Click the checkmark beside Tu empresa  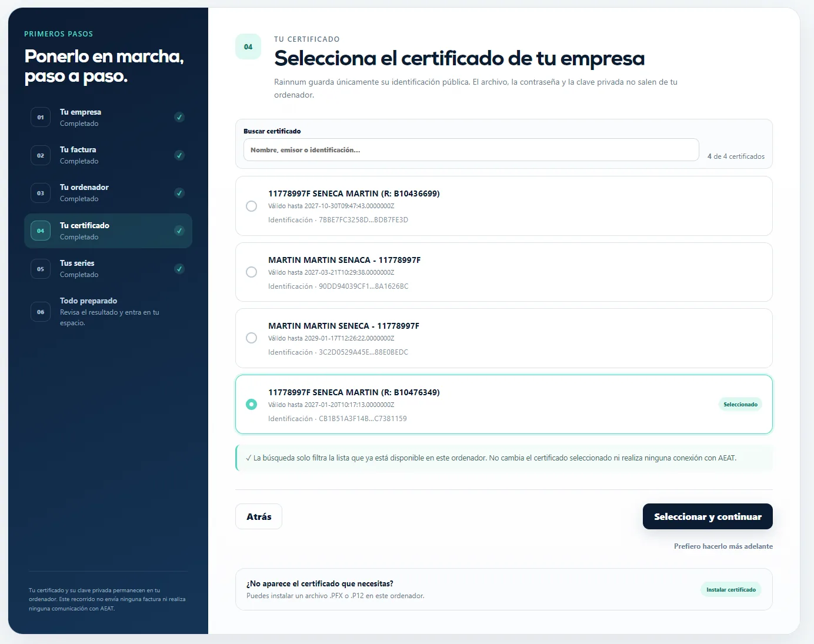coord(179,117)
